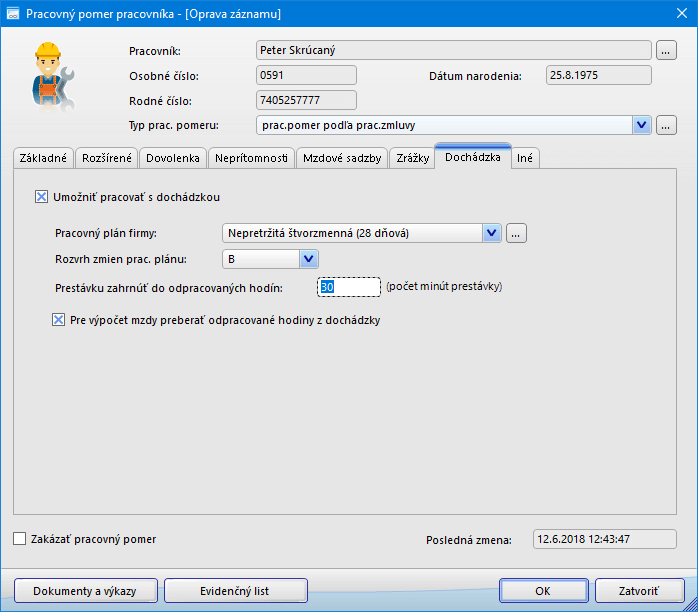Click the break minutes input field
The width and height of the screenshot is (698, 612).
[348, 287]
